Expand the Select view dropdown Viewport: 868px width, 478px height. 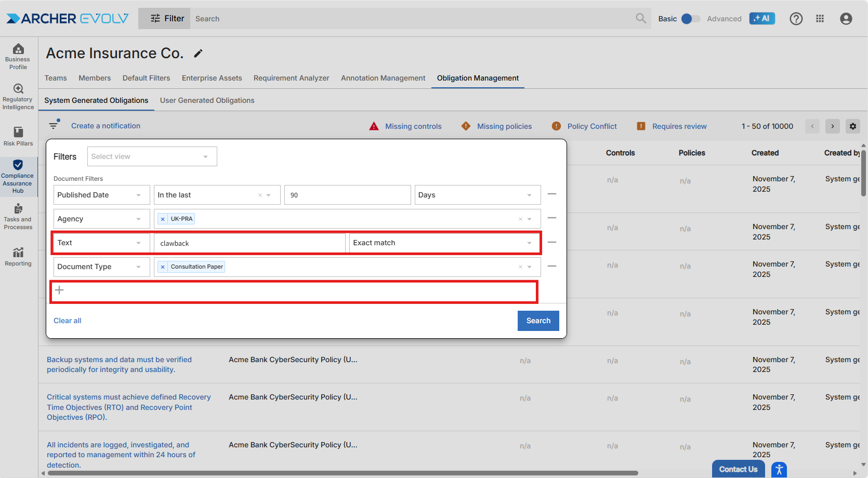152,156
